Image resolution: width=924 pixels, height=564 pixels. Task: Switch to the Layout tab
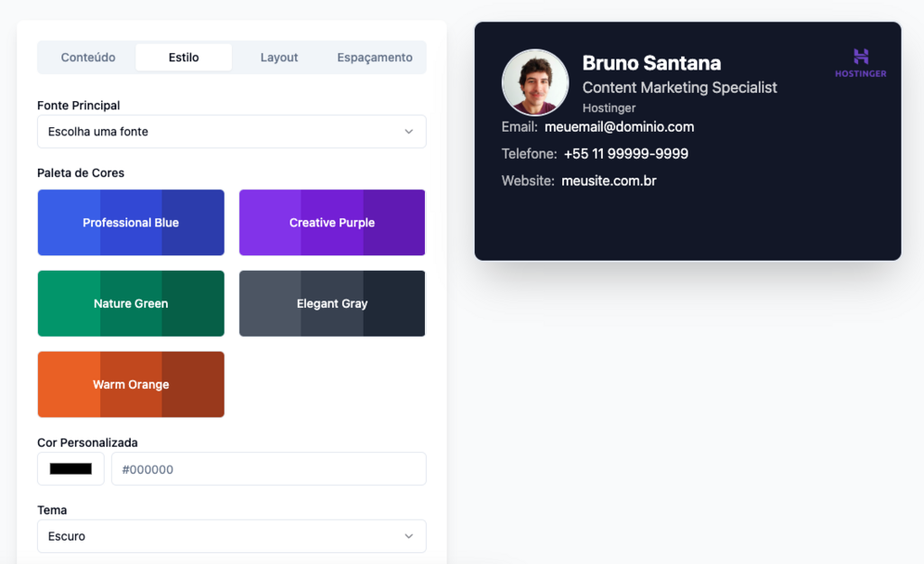(279, 57)
